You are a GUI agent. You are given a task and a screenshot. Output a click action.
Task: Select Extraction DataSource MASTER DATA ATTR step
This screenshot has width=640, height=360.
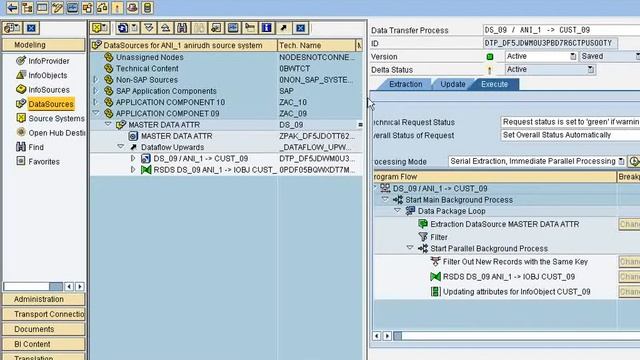click(504, 224)
